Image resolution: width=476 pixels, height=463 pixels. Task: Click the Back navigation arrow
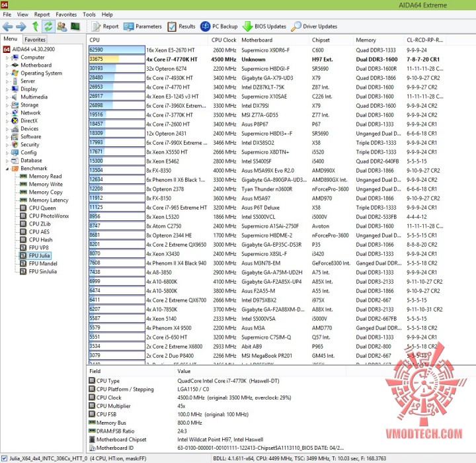tap(7, 26)
